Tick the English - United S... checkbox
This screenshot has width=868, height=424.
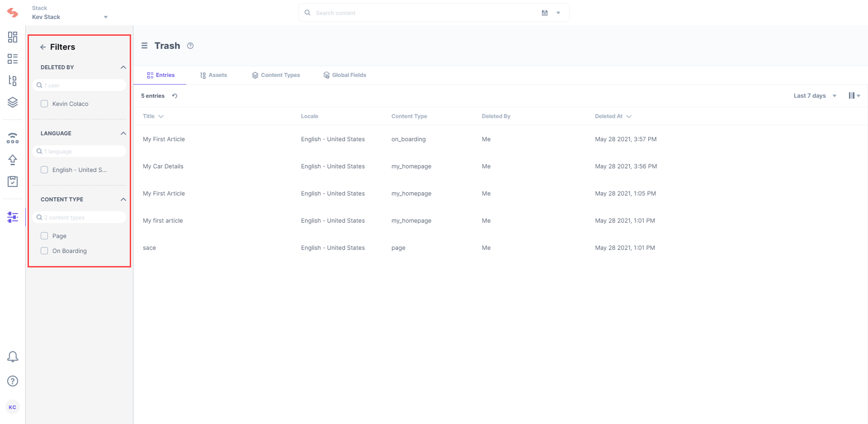pos(44,170)
